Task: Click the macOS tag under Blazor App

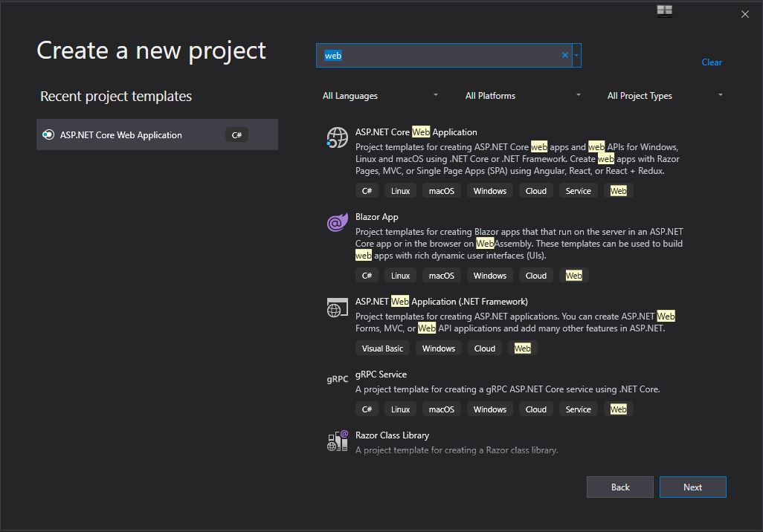Action: point(441,276)
